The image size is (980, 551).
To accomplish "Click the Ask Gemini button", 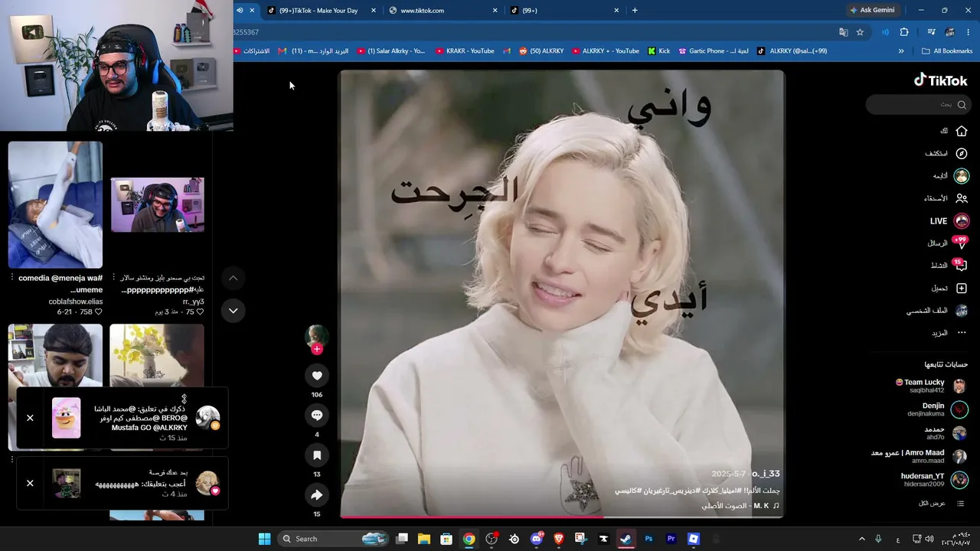I will [871, 11].
